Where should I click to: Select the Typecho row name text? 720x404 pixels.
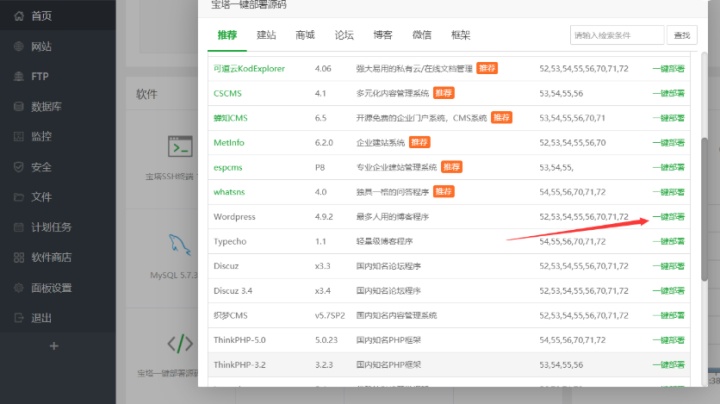pyautogui.click(x=230, y=241)
